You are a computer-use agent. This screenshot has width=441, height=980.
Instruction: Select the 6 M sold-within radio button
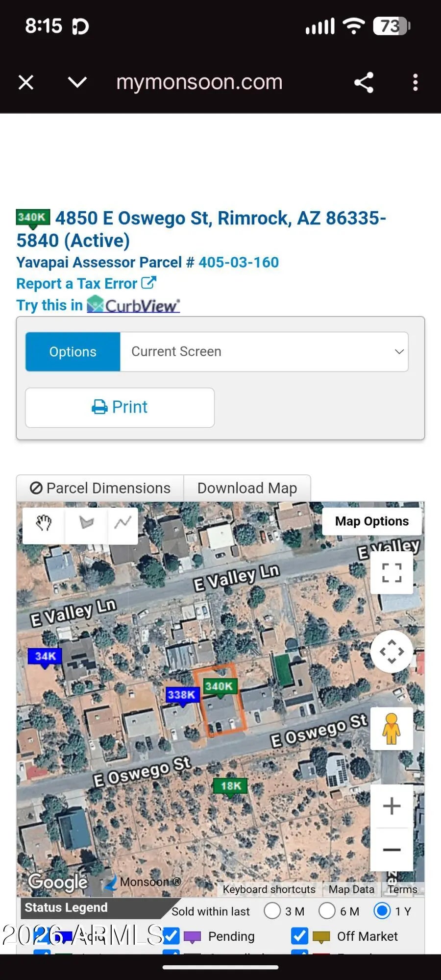click(327, 911)
